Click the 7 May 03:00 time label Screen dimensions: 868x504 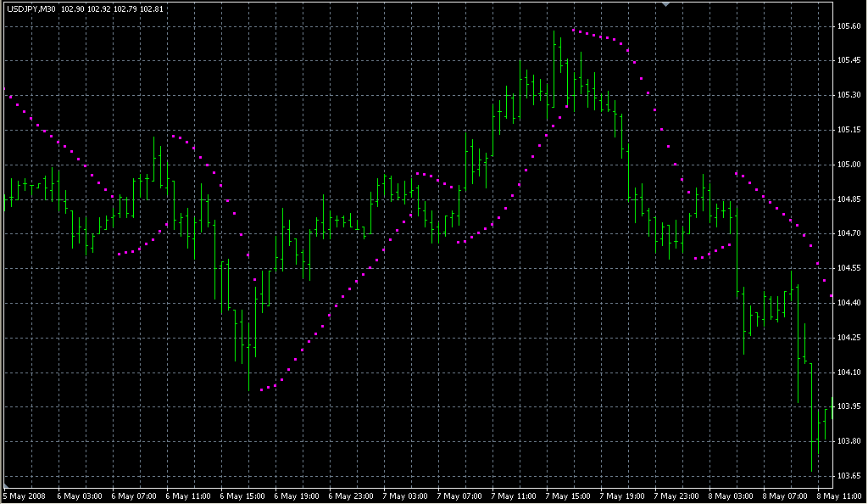tap(405, 496)
